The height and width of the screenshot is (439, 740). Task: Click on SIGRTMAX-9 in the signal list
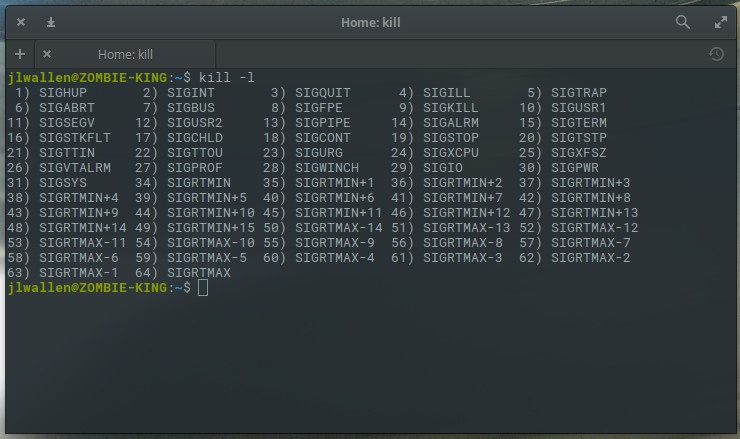click(x=335, y=243)
